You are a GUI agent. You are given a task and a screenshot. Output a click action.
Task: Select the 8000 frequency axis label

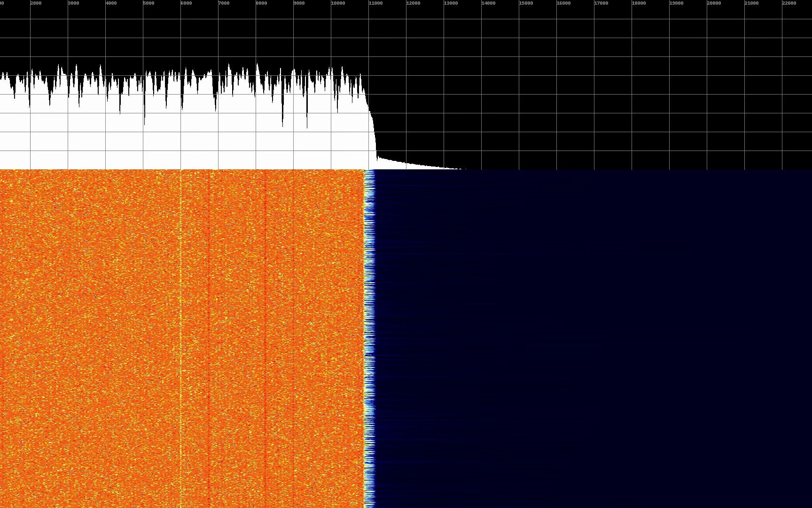click(x=262, y=3)
